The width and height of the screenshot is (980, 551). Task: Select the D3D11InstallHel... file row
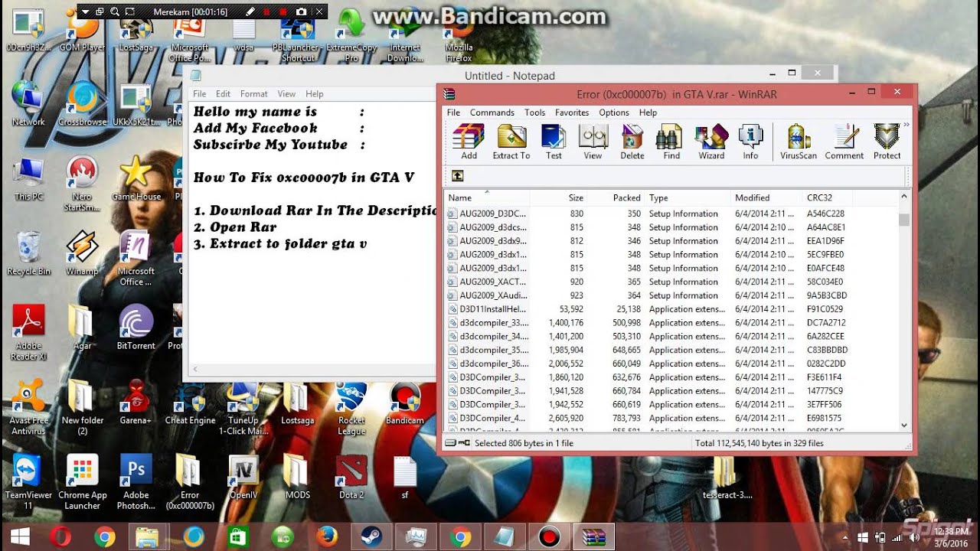[671, 309]
